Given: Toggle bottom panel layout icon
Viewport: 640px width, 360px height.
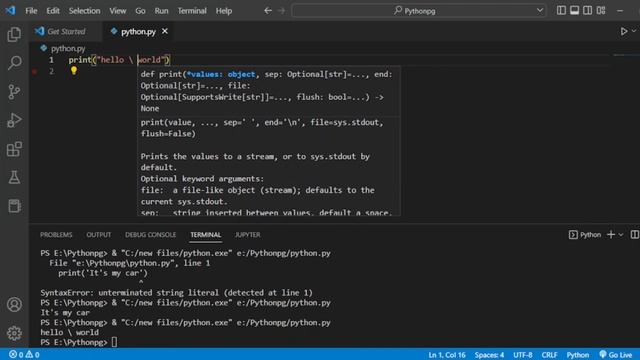Looking at the screenshot, I should (x=574, y=11).
